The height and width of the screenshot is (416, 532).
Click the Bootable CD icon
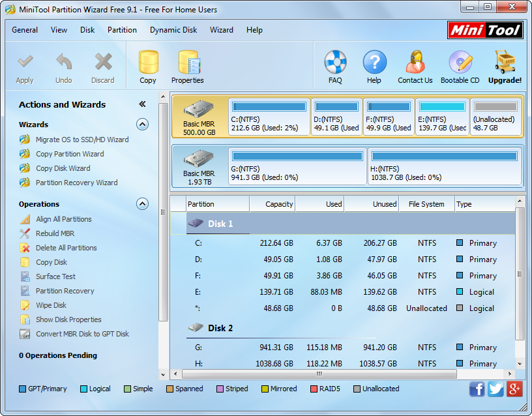(x=460, y=62)
